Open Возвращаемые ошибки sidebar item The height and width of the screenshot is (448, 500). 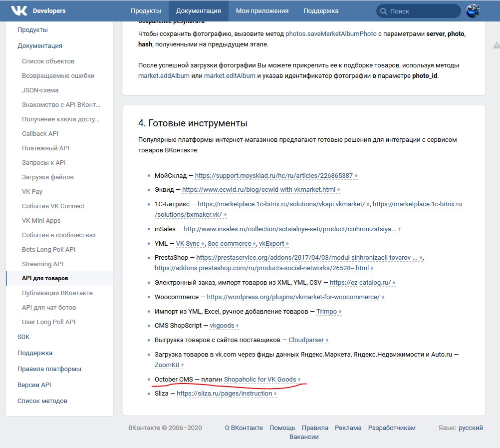(58, 75)
